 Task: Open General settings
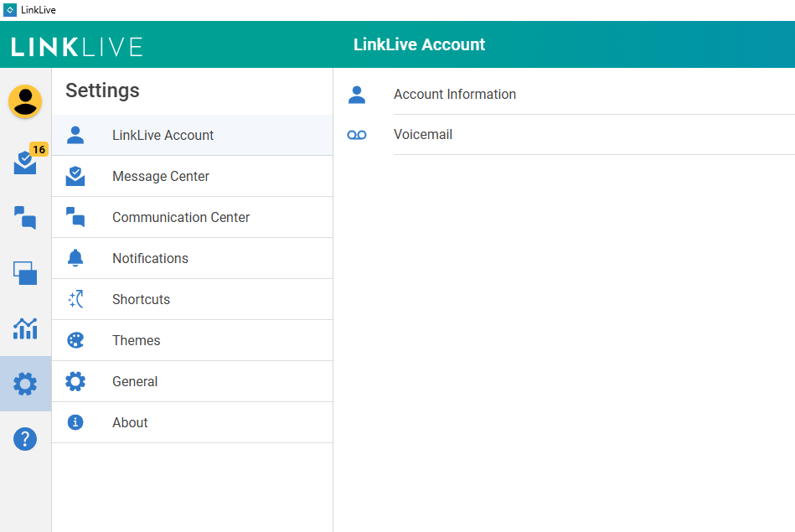(135, 382)
